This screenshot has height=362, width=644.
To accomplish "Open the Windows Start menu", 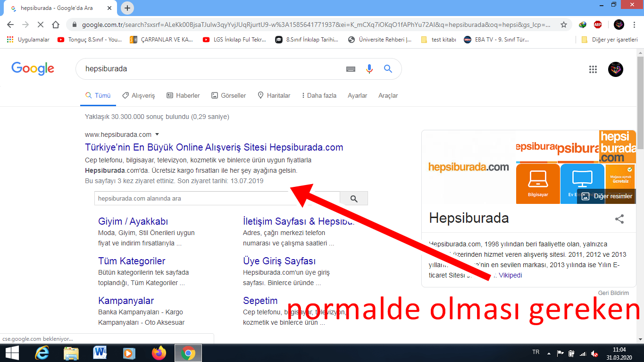I will (11, 353).
